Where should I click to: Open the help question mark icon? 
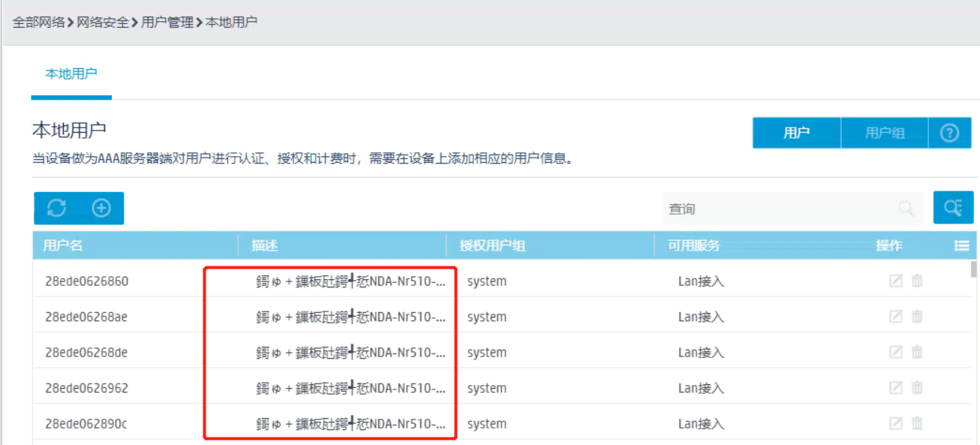point(949,134)
